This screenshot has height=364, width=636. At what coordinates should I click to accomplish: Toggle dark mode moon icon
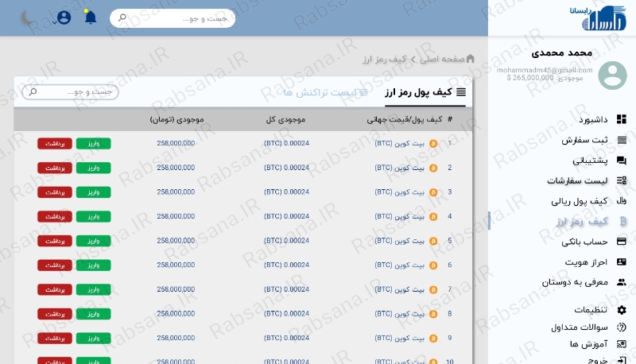click(28, 17)
